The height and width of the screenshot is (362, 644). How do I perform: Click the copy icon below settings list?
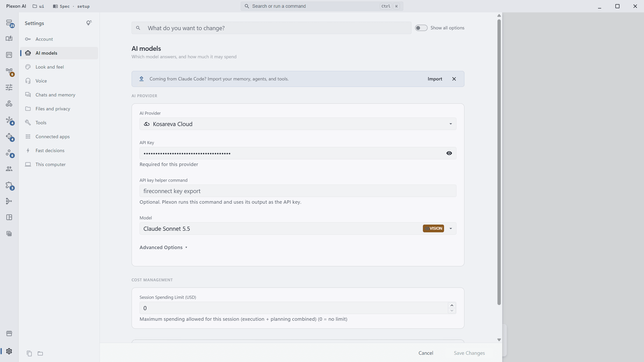(x=29, y=353)
